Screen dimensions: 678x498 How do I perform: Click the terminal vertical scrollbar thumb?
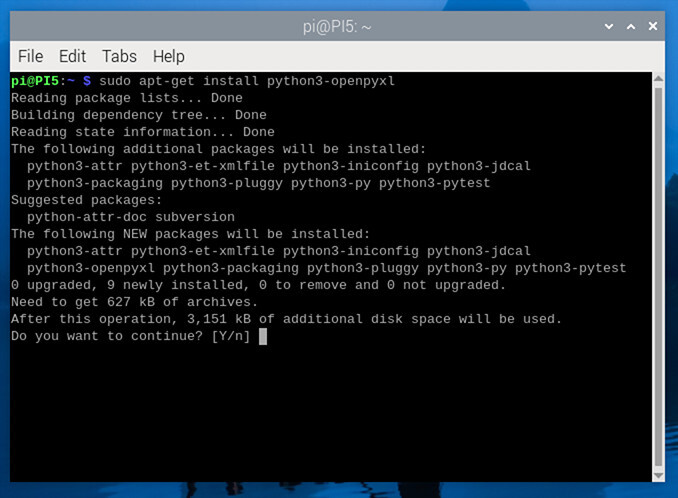tap(658, 278)
